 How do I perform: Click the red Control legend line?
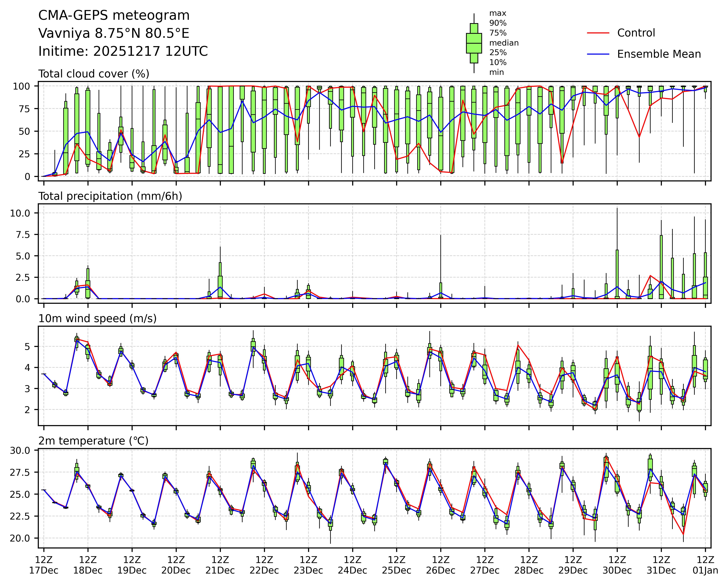(598, 33)
